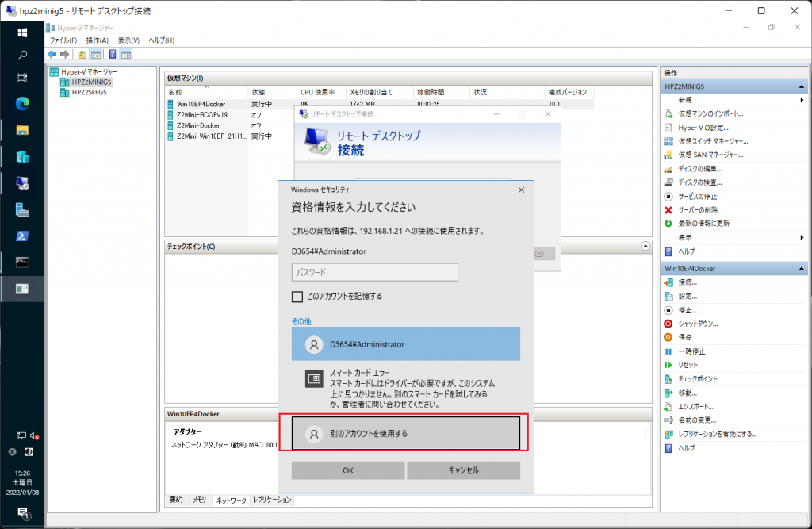This screenshot has height=529, width=812.
Task: Open the 操作(A) menu
Action: tap(97, 40)
